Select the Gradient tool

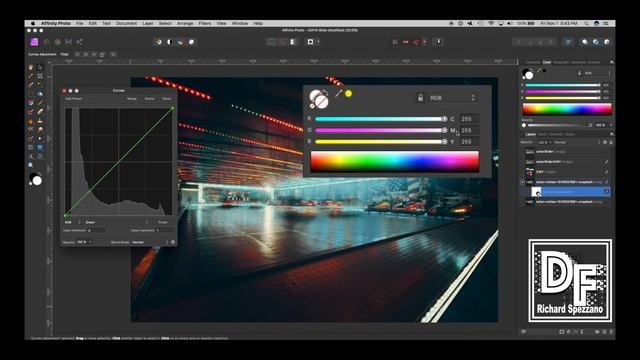pos(31,103)
